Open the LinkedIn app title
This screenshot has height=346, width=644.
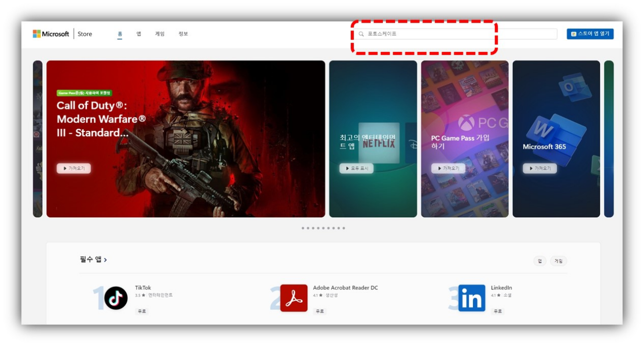click(502, 288)
